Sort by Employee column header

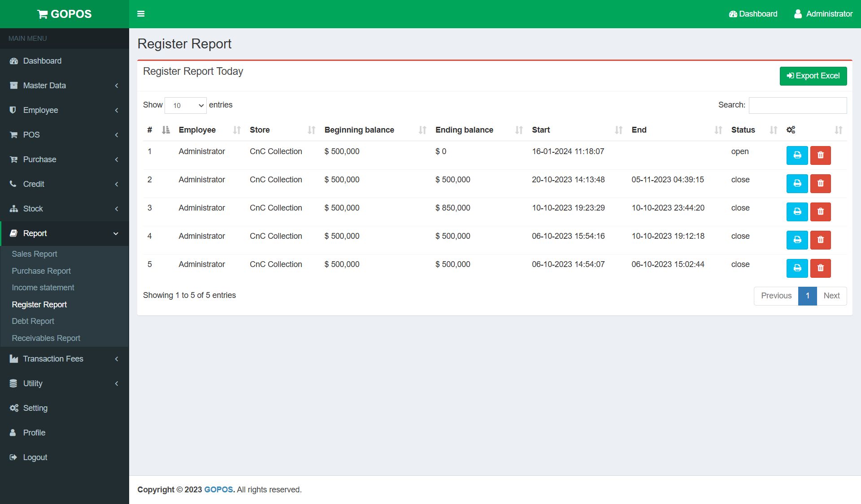[x=197, y=130]
